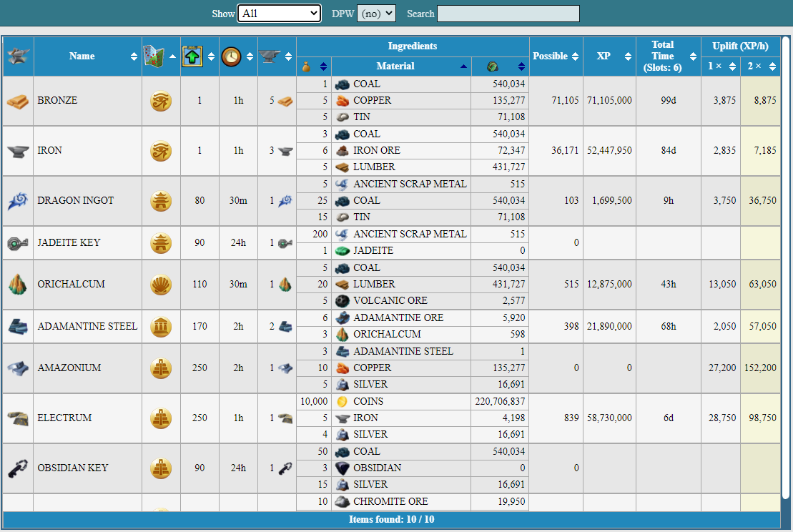Click the 99d total time for Bronze
This screenshot has width=793, height=532.
[x=668, y=101]
